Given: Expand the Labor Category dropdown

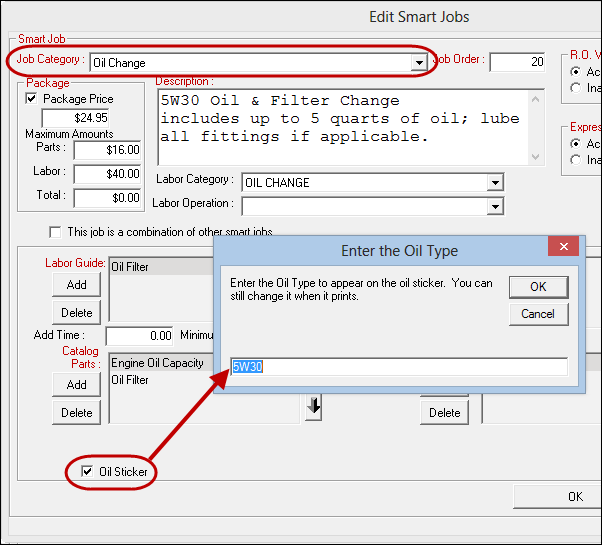Looking at the screenshot, I should [x=494, y=183].
